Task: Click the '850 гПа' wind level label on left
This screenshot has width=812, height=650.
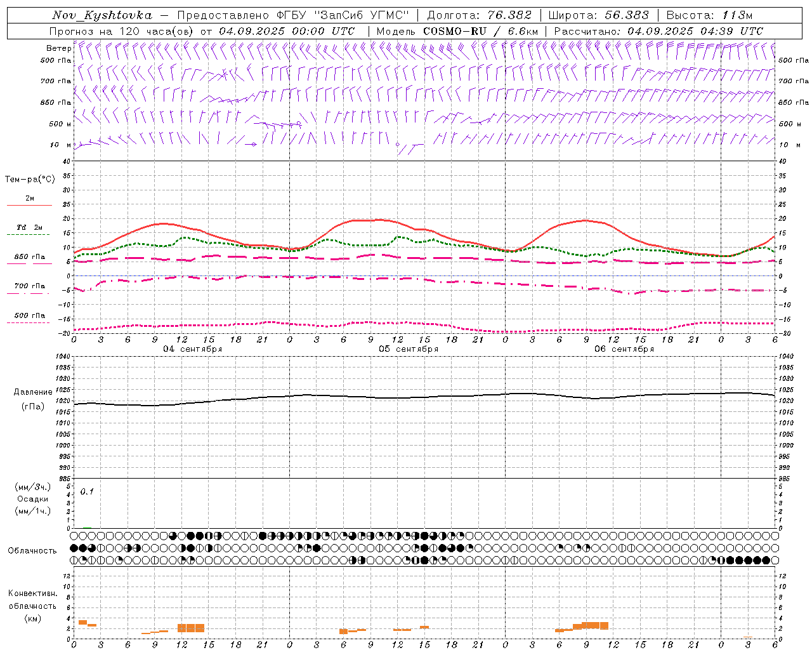Action: tap(56, 102)
